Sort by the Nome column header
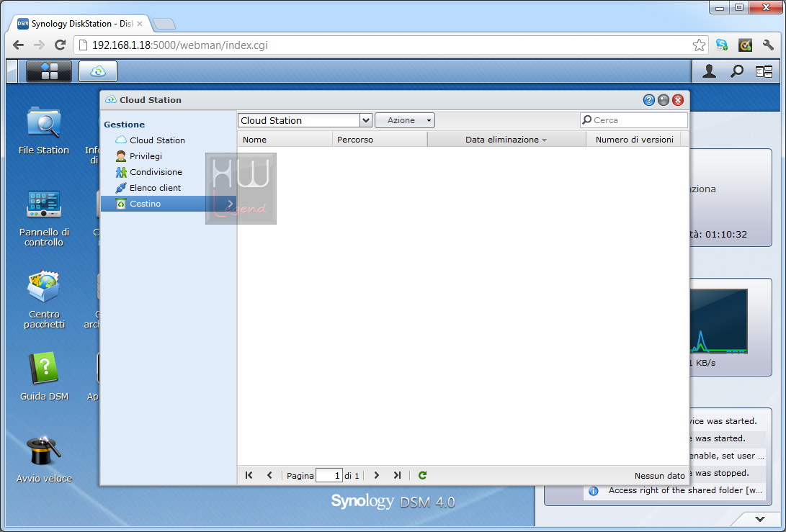The width and height of the screenshot is (786, 532). coord(285,140)
